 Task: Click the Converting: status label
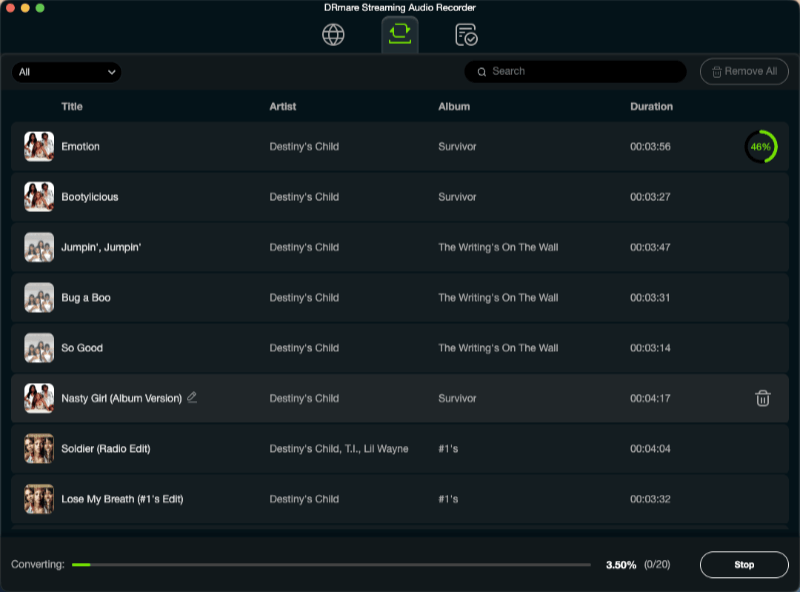click(x=38, y=564)
